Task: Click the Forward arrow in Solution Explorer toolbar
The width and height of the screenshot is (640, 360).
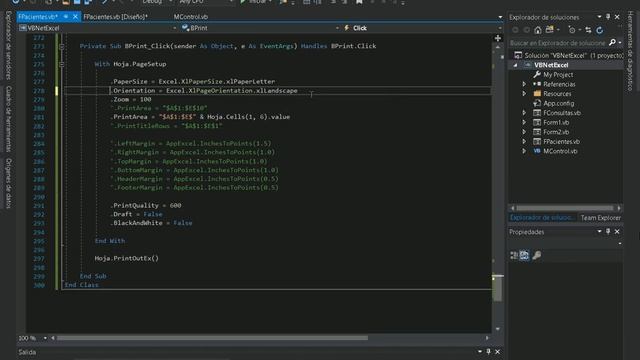Action: pos(527,30)
